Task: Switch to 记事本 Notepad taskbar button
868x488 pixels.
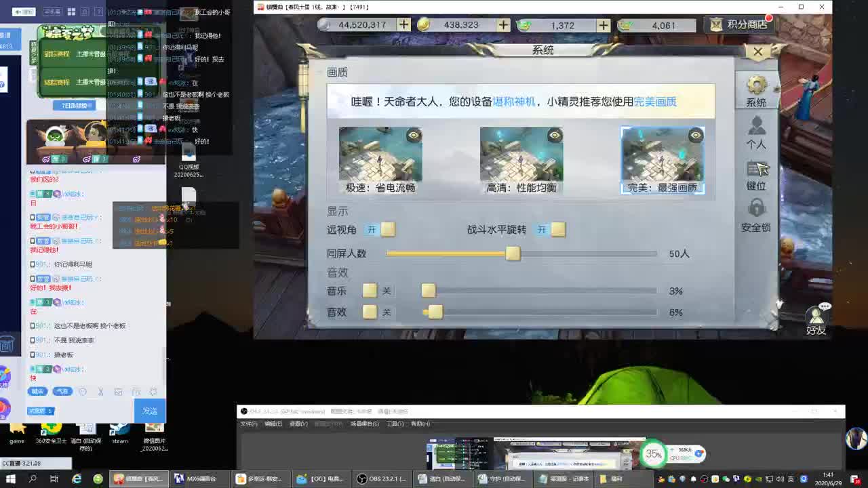Action: click(565, 479)
